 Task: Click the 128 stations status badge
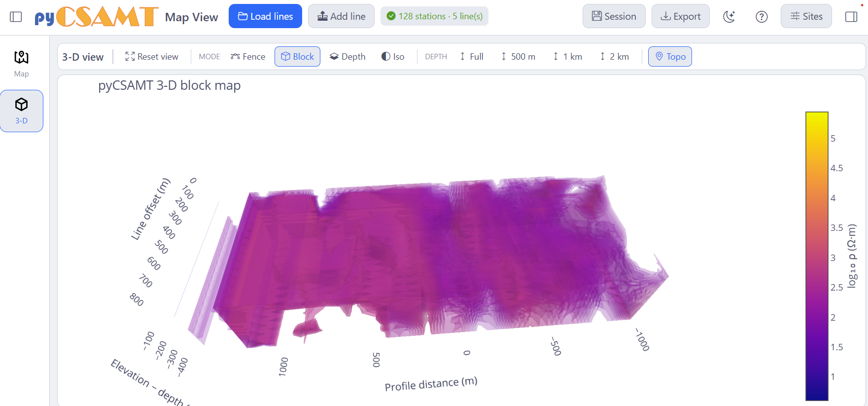(434, 16)
